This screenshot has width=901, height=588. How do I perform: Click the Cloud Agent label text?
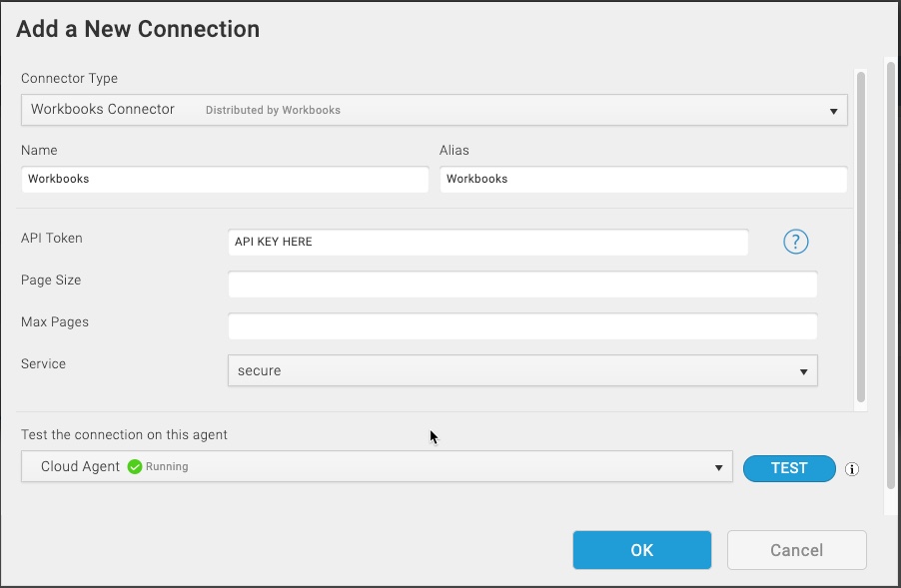(x=81, y=467)
